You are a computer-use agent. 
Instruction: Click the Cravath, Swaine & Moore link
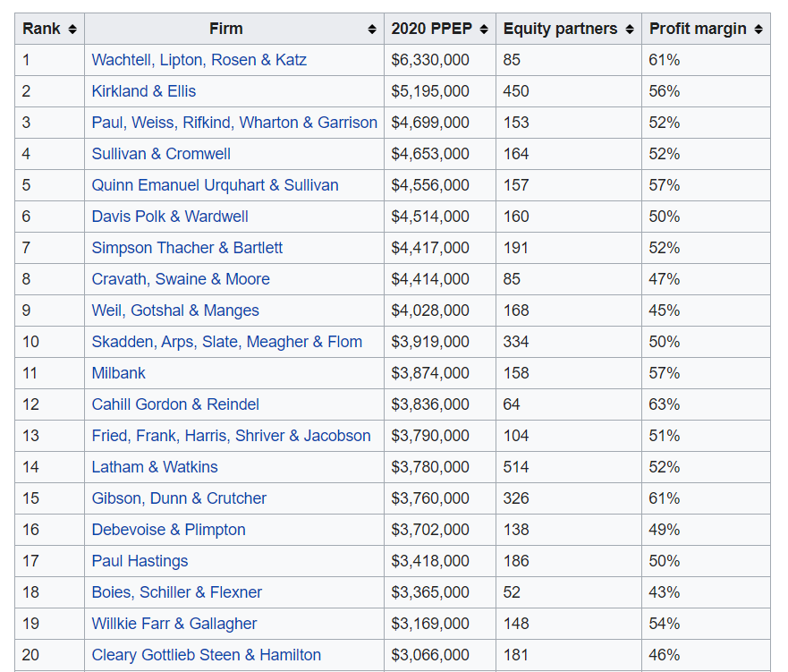coord(181,279)
